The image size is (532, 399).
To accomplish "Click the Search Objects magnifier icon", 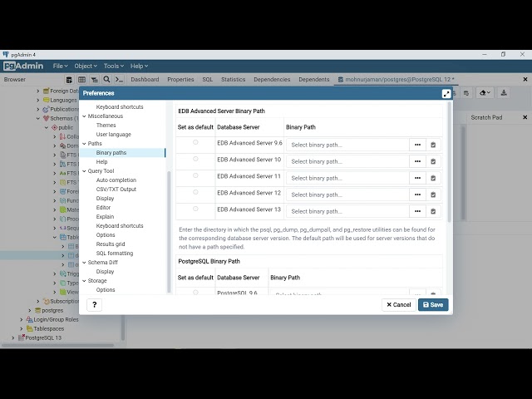I will coord(106,80).
